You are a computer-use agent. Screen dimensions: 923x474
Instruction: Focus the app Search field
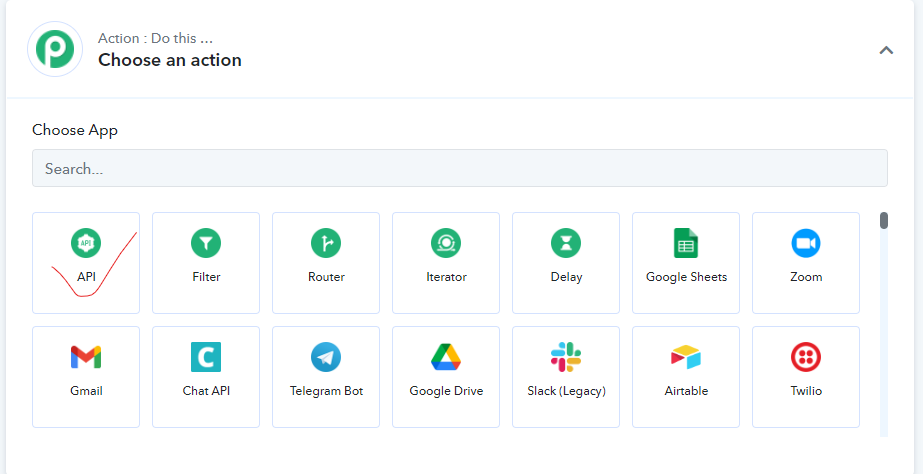(460, 168)
